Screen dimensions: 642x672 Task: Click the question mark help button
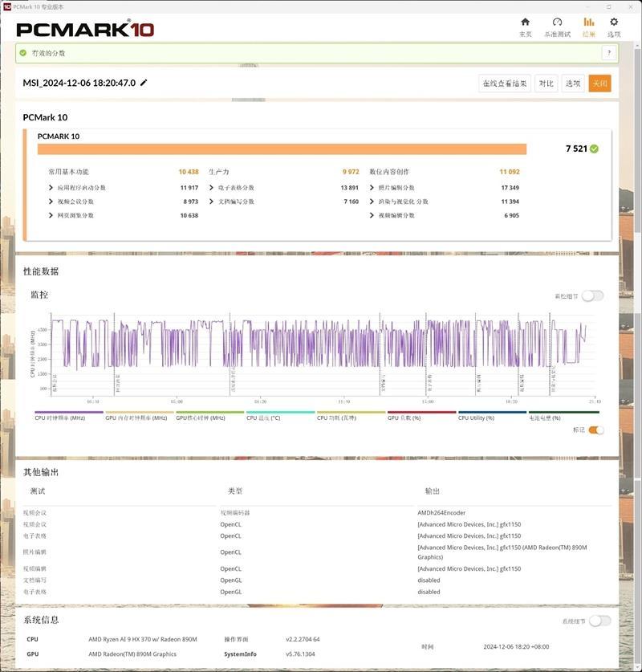click(608, 53)
